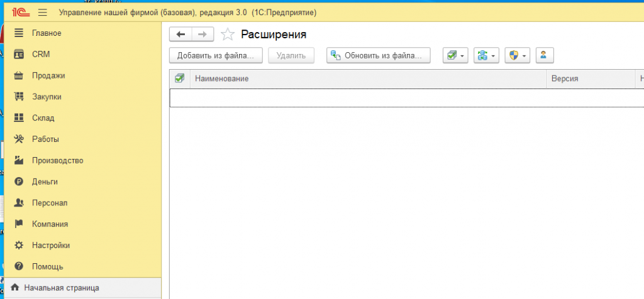
Task: Click the home icon by Начальная страница
Action: point(15,288)
